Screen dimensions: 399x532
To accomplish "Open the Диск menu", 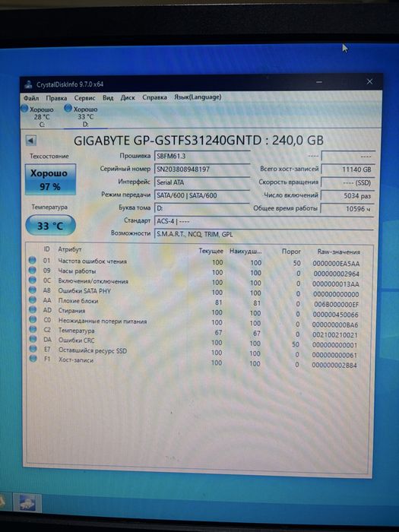I will tap(128, 98).
